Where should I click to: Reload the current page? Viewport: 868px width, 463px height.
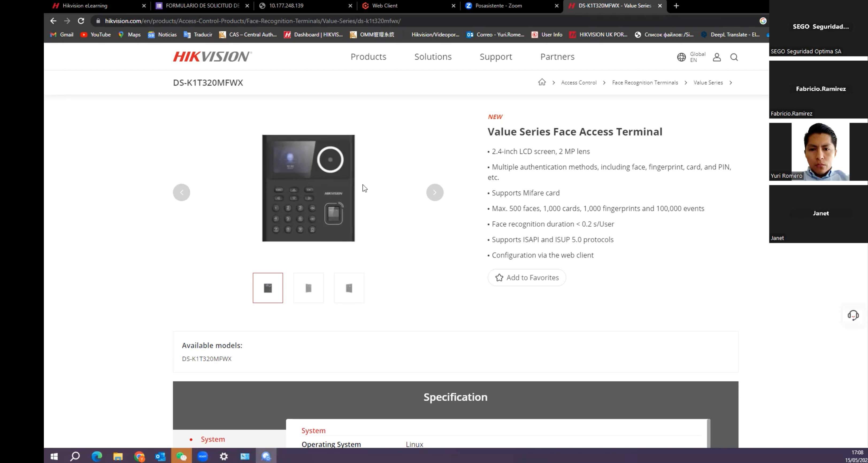81,21
